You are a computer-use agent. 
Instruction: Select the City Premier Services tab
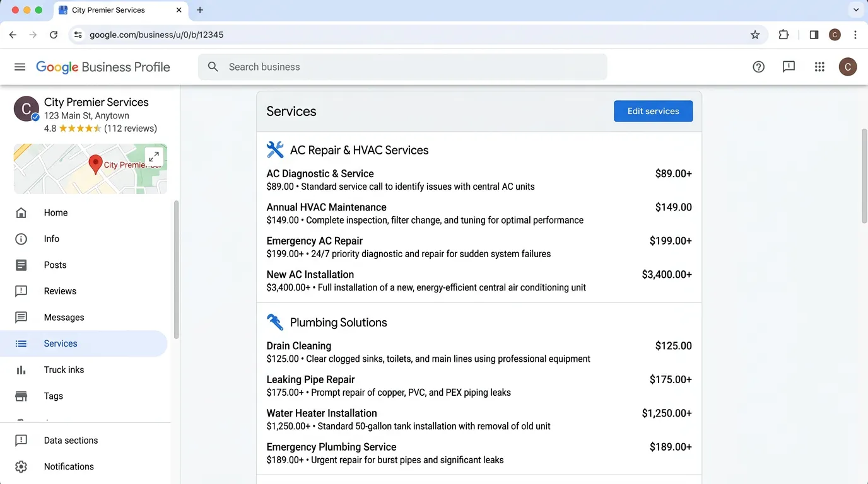pos(120,11)
